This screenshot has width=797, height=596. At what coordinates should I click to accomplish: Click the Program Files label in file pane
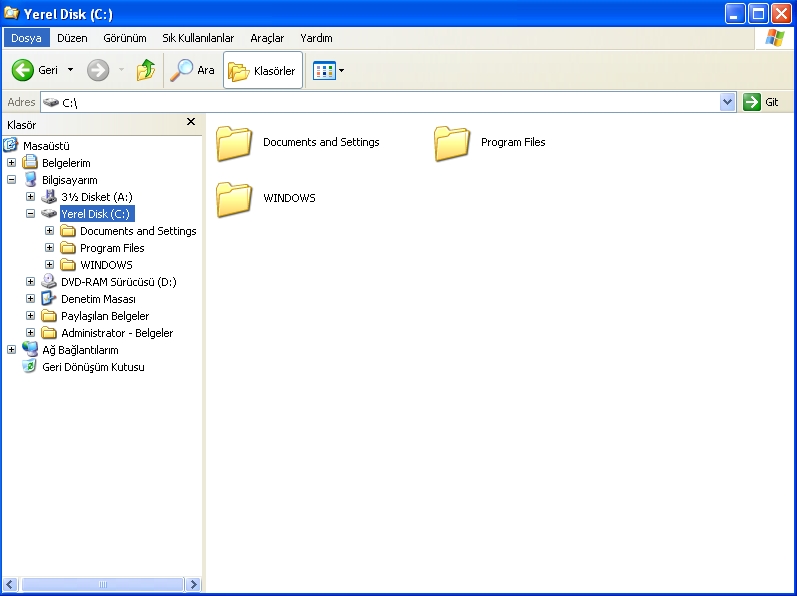pyautogui.click(x=513, y=142)
